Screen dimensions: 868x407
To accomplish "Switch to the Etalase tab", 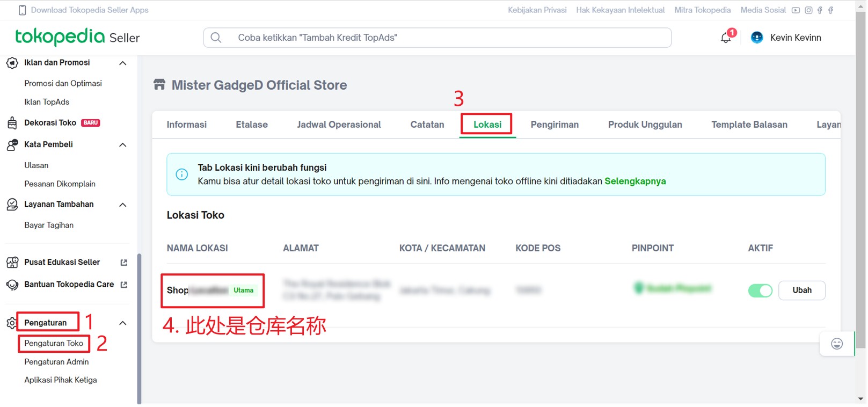I will point(252,125).
